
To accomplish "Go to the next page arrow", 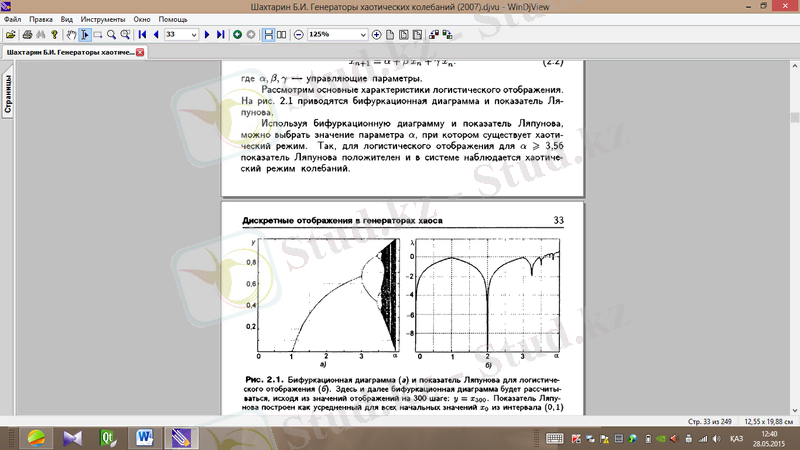I will coord(207,34).
